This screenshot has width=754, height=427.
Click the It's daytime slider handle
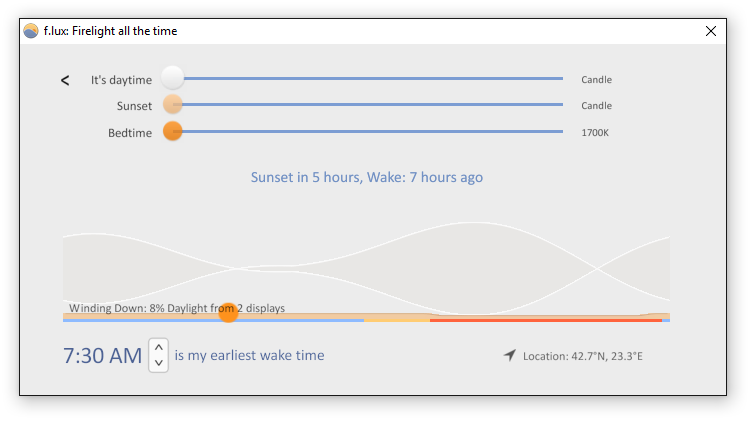[172, 78]
